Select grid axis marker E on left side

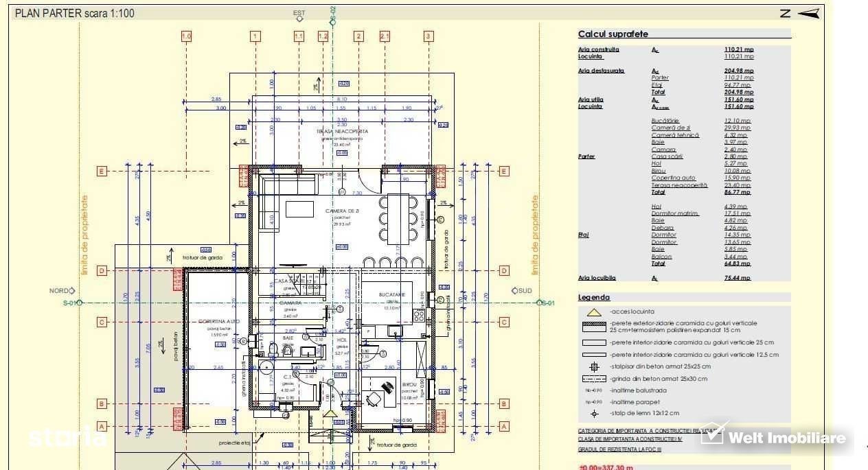point(102,172)
